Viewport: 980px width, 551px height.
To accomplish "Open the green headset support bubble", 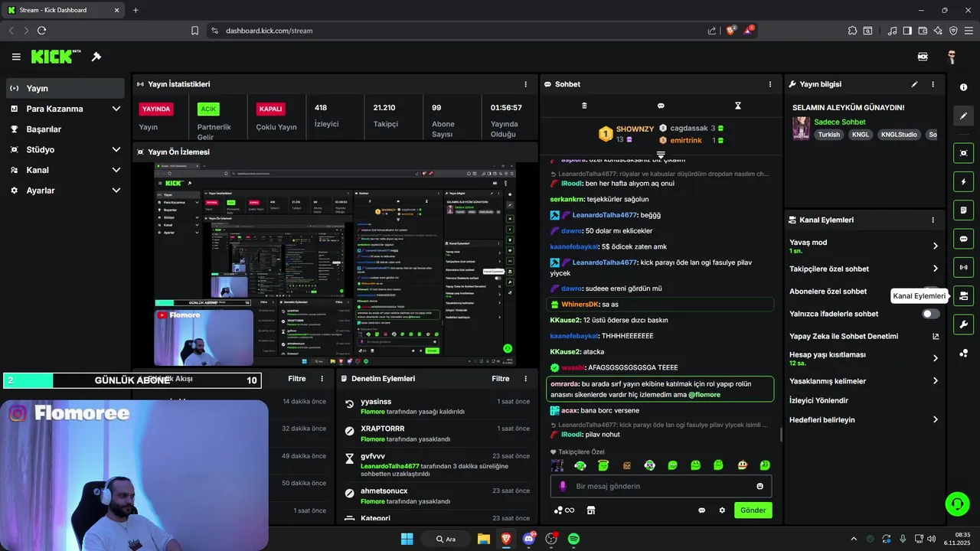I will coord(957,503).
